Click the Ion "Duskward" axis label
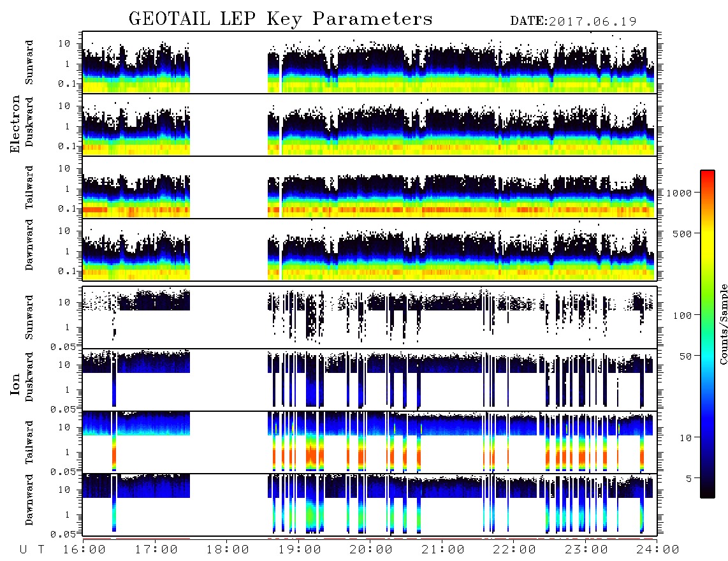Viewport: 728px width, 561px height. pyautogui.click(x=29, y=377)
